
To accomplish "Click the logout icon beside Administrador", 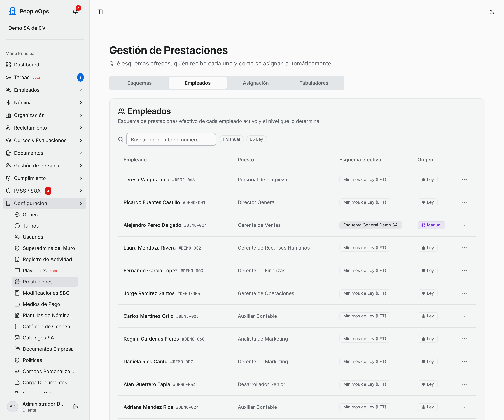I will pos(76,407).
